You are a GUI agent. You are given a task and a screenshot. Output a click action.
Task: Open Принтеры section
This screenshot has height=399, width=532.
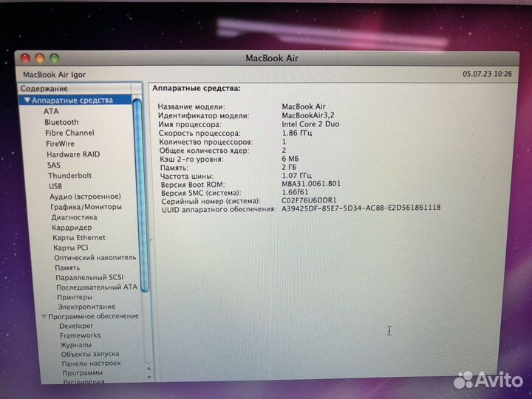pyautogui.click(x=75, y=297)
